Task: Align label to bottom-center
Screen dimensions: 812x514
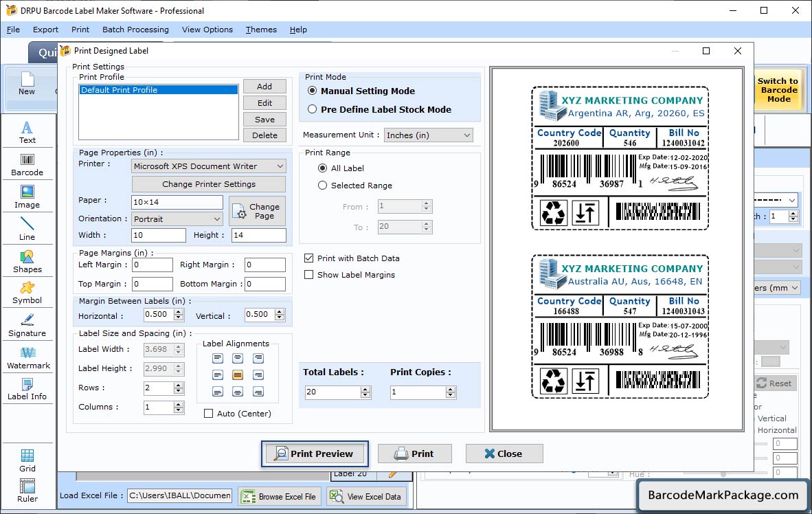Action: point(238,392)
